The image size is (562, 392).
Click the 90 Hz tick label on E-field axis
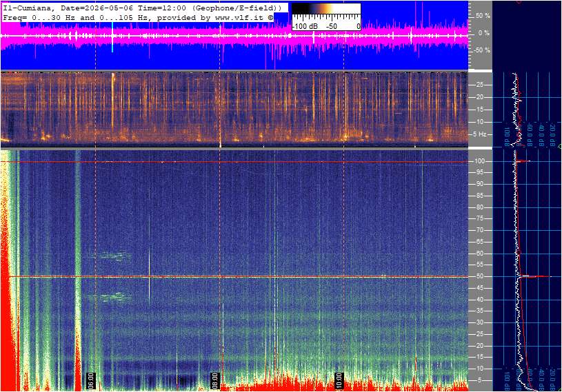point(479,184)
